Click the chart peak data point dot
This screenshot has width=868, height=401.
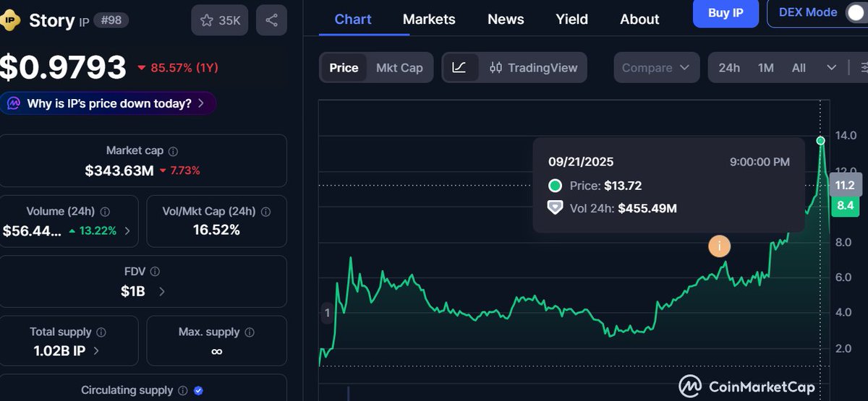[x=820, y=140]
